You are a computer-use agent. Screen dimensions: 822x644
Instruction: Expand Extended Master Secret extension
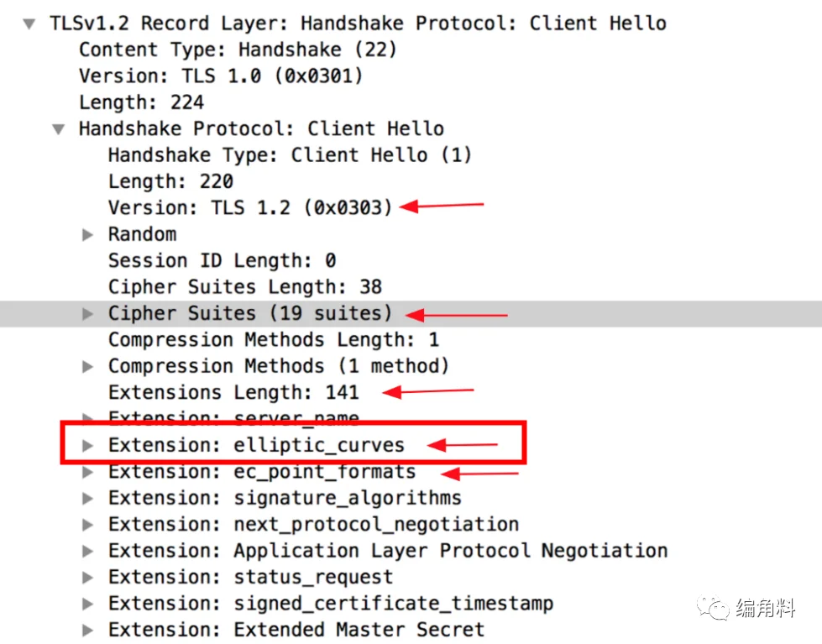coord(87,630)
